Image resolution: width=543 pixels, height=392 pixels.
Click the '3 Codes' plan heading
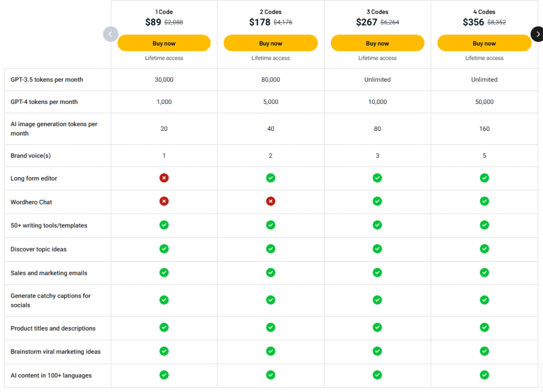[x=377, y=12]
